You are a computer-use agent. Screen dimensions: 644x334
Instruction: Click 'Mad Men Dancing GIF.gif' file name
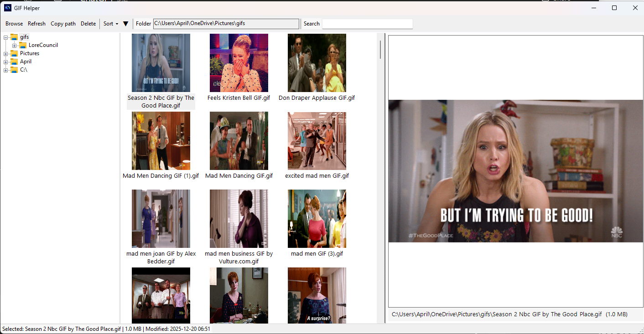[x=239, y=175]
